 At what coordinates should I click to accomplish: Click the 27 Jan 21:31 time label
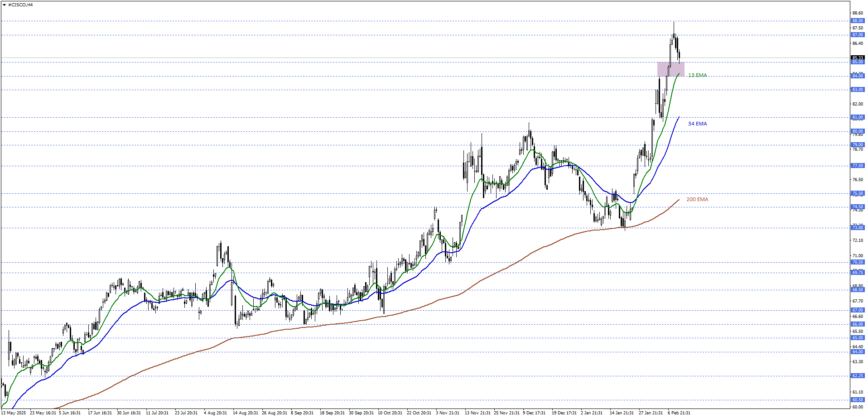click(651, 413)
